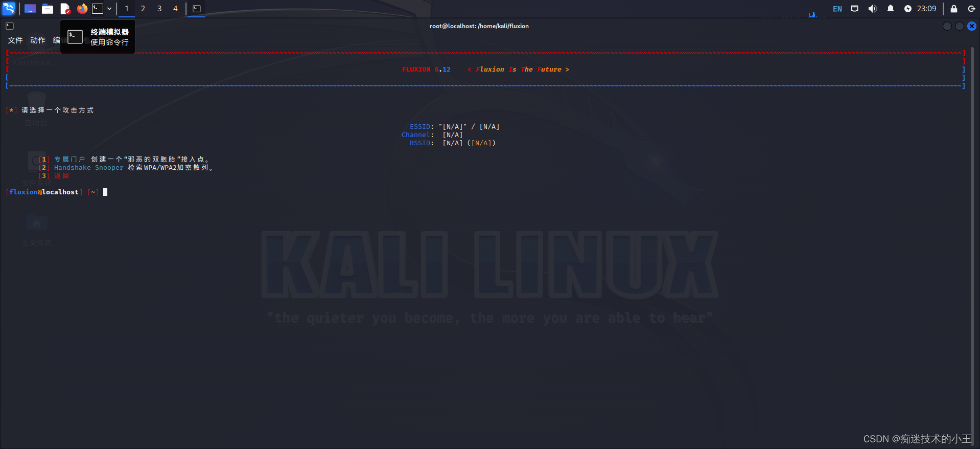Viewport: 980px width, 449px height.
Task: Click the volume speaker tray icon
Action: [x=873, y=9]
